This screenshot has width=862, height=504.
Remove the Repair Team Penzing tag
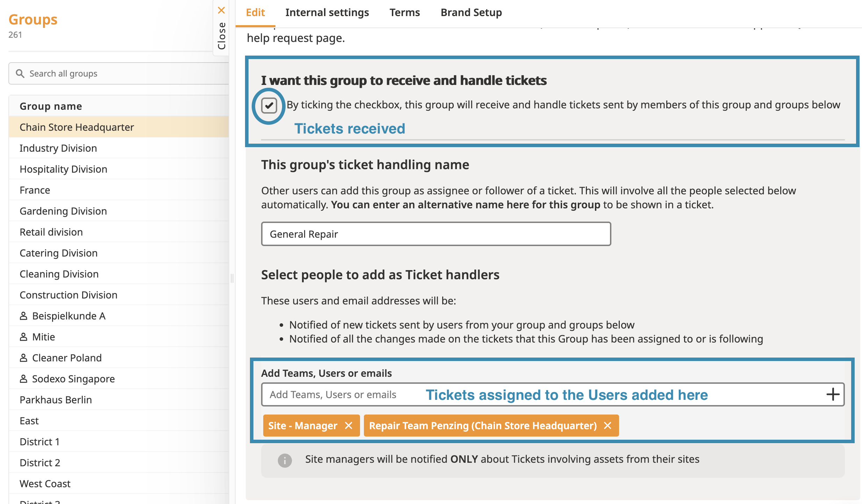pos(608,425)
